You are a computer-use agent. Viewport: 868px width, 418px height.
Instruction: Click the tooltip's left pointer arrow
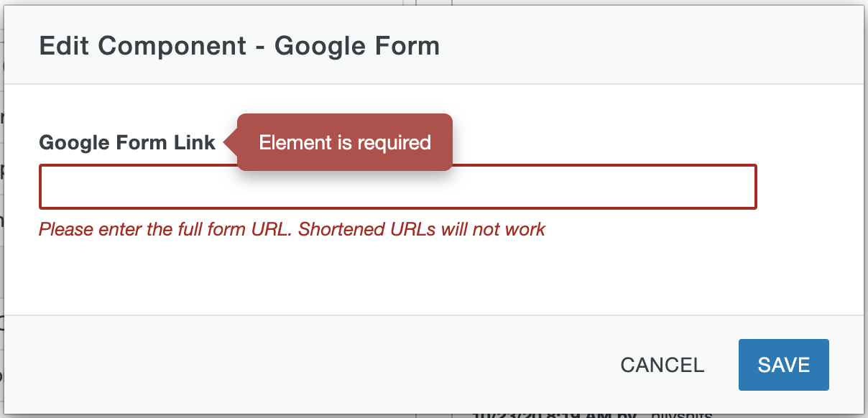[230, 142]
